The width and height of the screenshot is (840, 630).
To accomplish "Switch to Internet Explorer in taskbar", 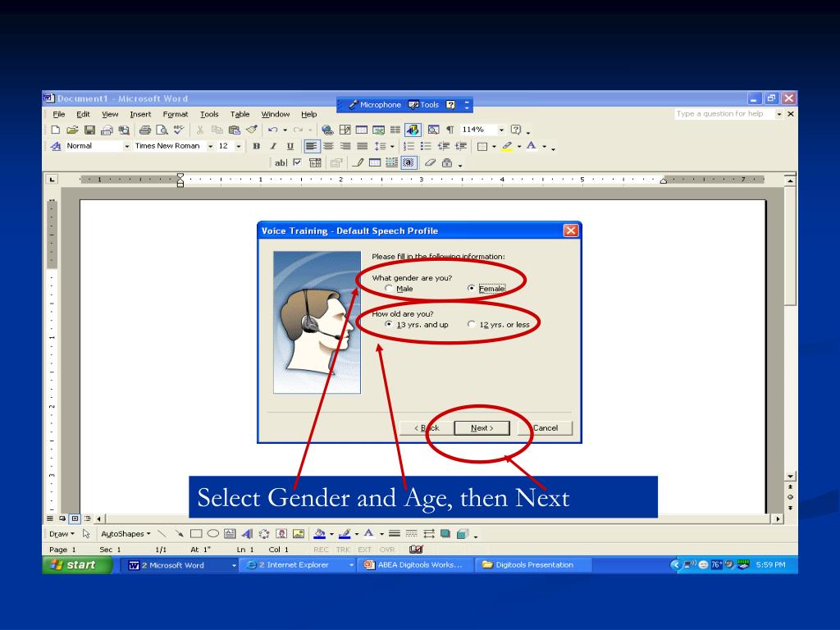I will 300,564.
